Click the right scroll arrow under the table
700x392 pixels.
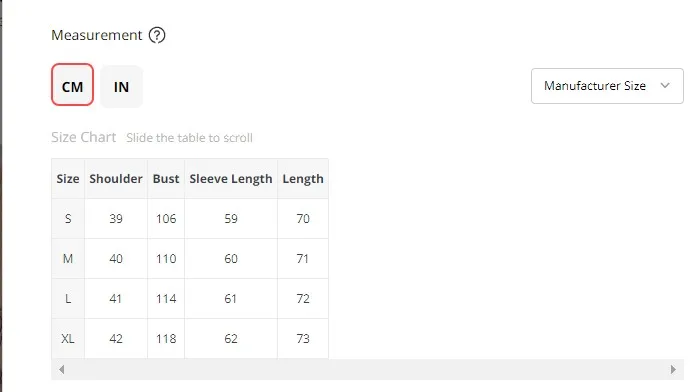point(673,369)
